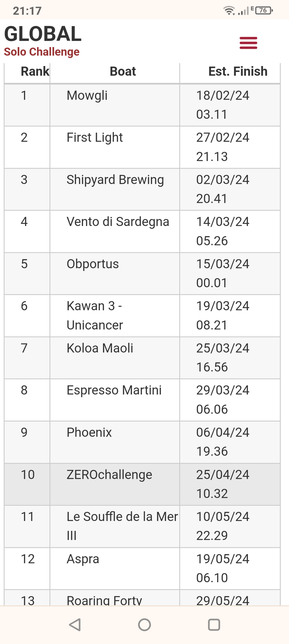Click the Boat column header
Screen dimensions: 289x644
coord(123,71)
